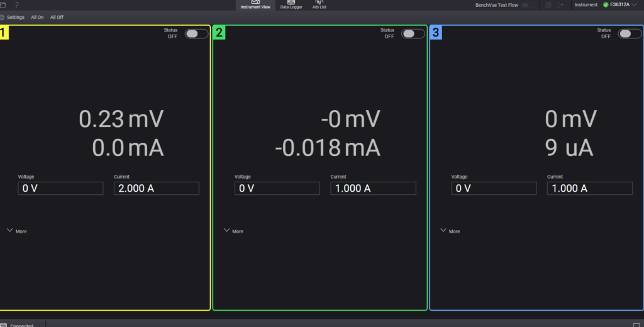The image size is (644, 327).
Task: Edit the channel 1 Voltage field
Action: point(60,188)
